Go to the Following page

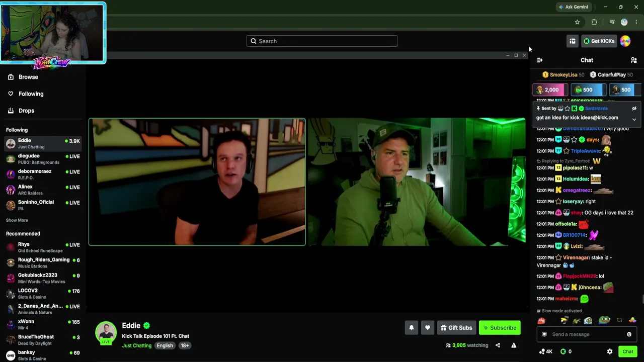click(31, 94)
